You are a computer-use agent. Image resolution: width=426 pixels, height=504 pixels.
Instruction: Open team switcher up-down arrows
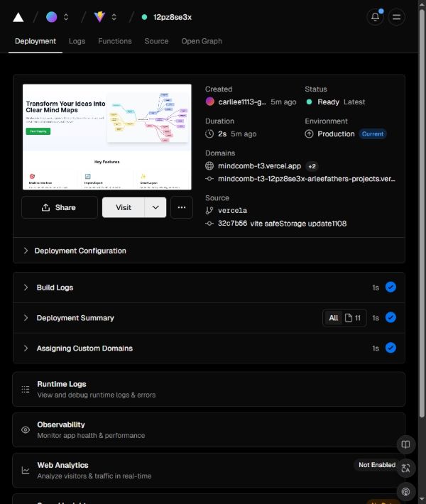tap(66, 17)
